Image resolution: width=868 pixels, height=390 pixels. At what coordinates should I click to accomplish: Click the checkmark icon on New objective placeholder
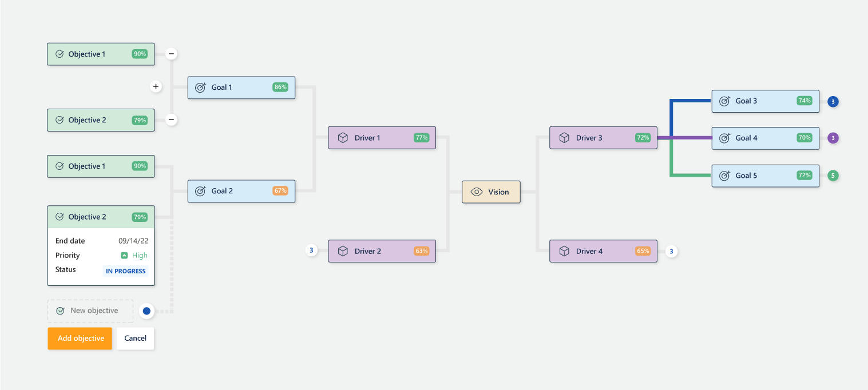click(x=60, y=311)
